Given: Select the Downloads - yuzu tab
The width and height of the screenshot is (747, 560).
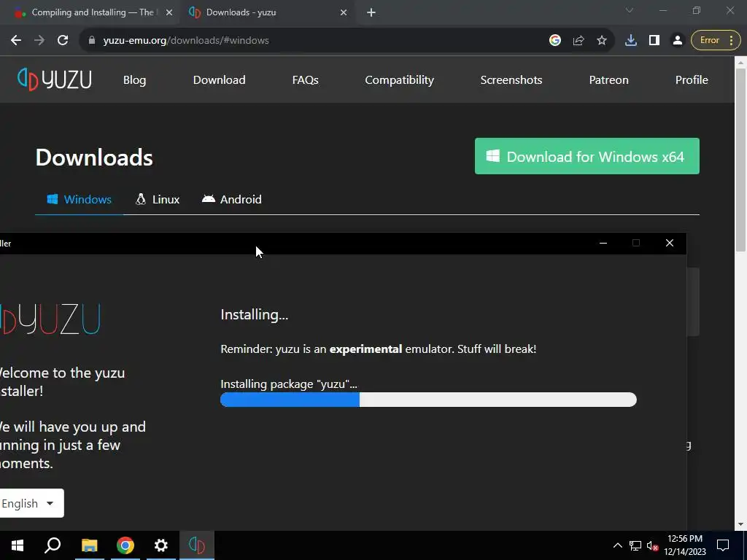Looking at the screenshot, I should tap(267, 12).
